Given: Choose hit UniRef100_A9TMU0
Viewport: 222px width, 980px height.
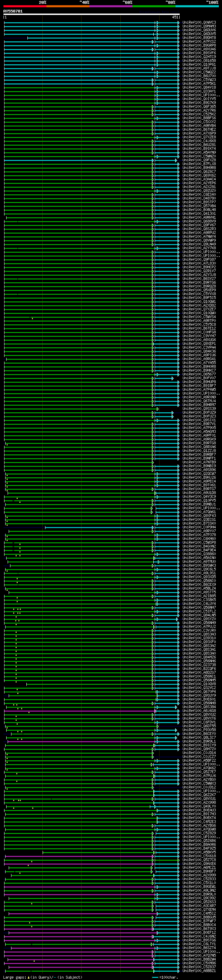Looking at the screenshot, I should click(199, 561).
